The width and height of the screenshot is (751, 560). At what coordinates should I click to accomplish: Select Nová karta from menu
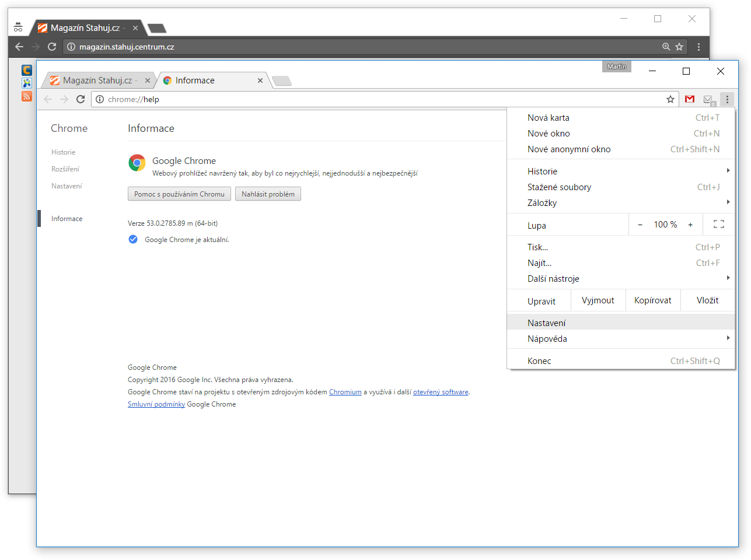pos(621,117)
